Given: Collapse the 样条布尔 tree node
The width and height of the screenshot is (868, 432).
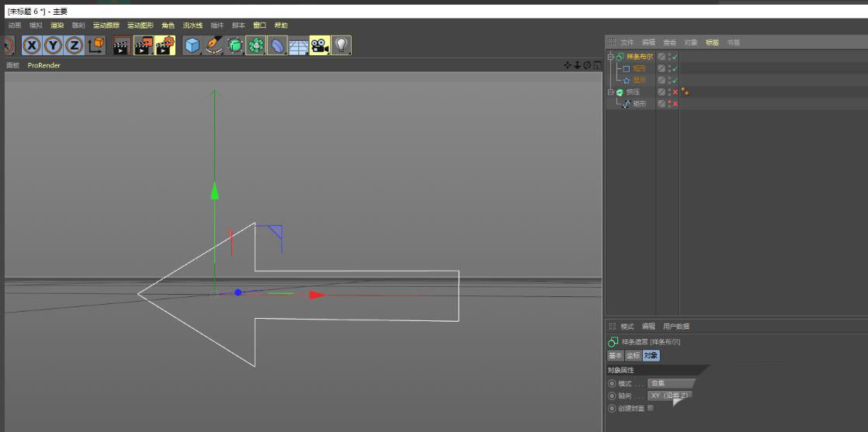Looking at the screenshot, I should [610, 57].
